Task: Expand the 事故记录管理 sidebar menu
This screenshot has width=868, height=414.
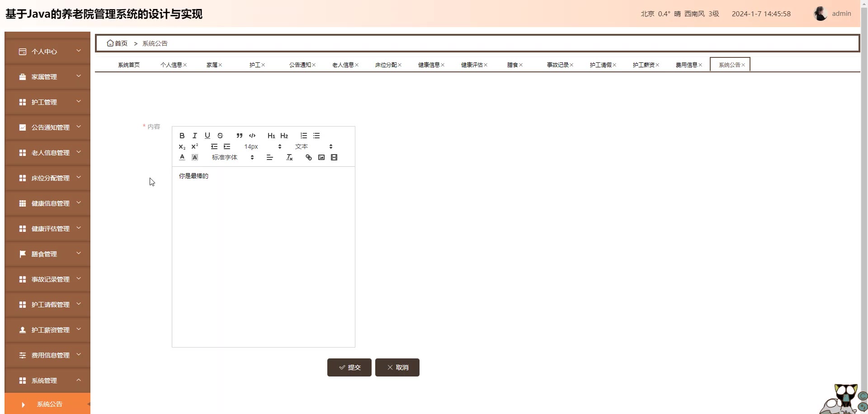Action: point(47,279)
